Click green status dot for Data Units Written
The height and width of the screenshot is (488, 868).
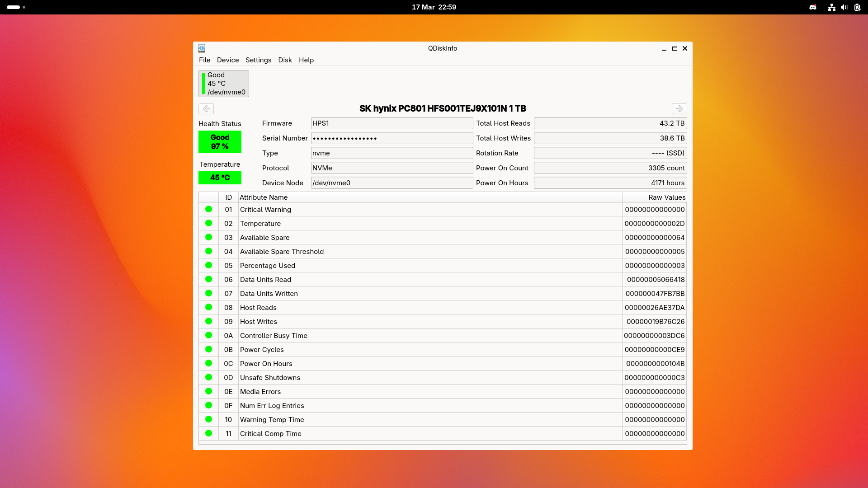208,293
